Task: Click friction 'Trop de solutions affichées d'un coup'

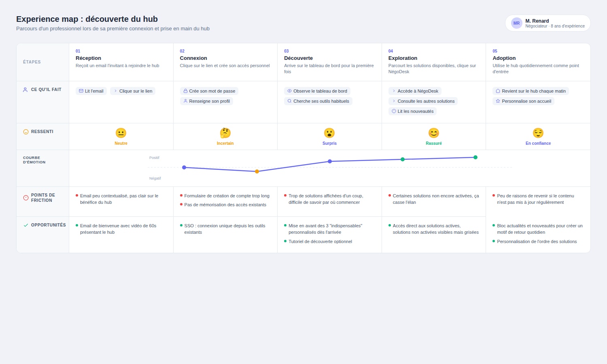Action: point(326,199)
